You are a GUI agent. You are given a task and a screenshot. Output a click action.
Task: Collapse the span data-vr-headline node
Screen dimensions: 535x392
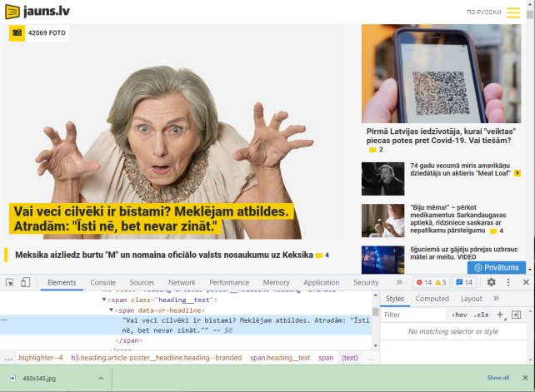[111, 310]
